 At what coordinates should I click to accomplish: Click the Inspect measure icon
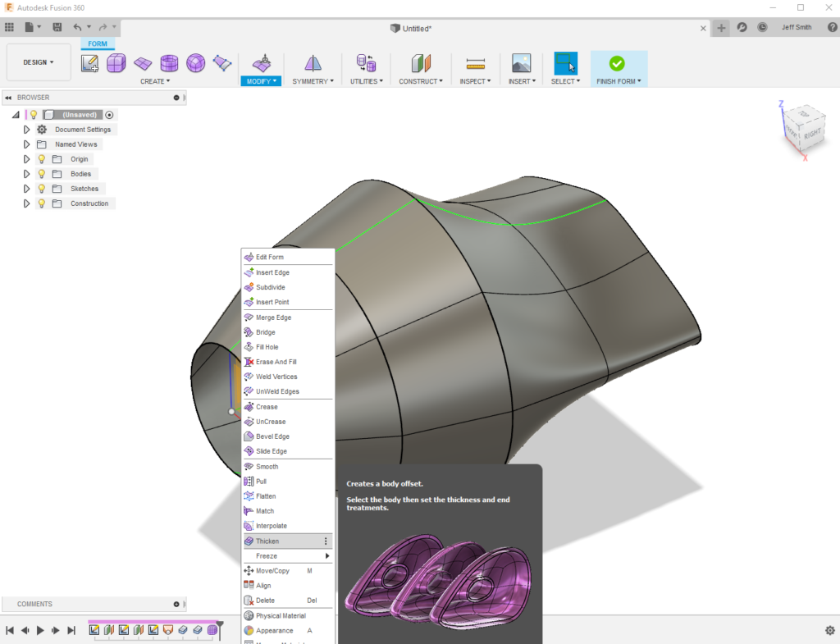pos(476,63)
